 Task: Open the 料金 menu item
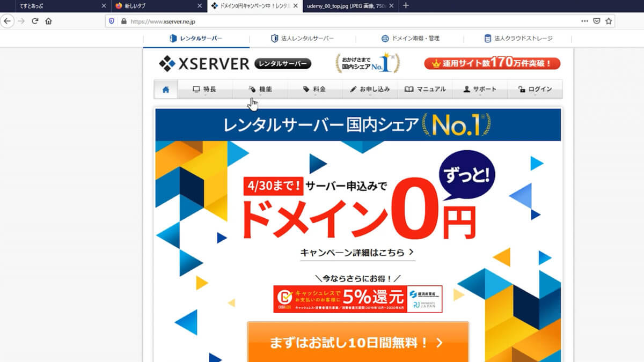click(314, 90)
